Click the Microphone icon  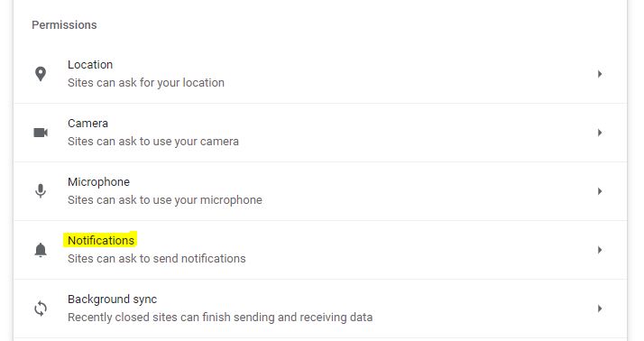(41, 191)
